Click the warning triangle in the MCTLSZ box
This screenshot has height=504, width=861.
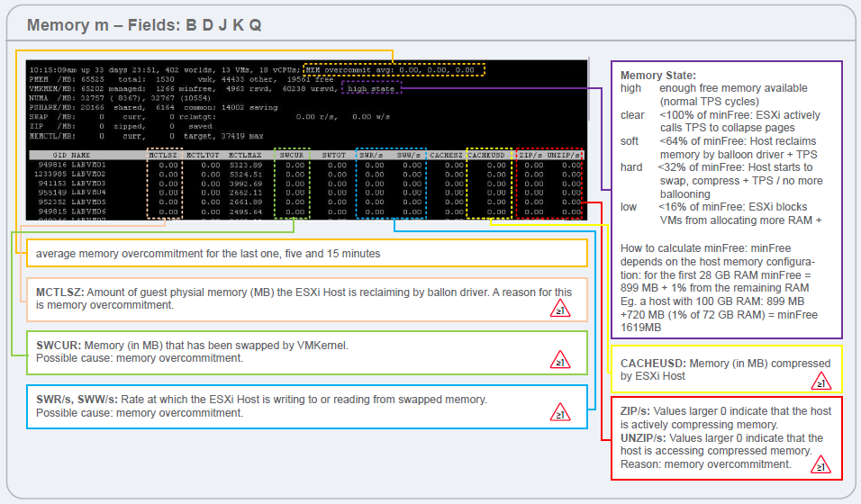tap(560, 309)
